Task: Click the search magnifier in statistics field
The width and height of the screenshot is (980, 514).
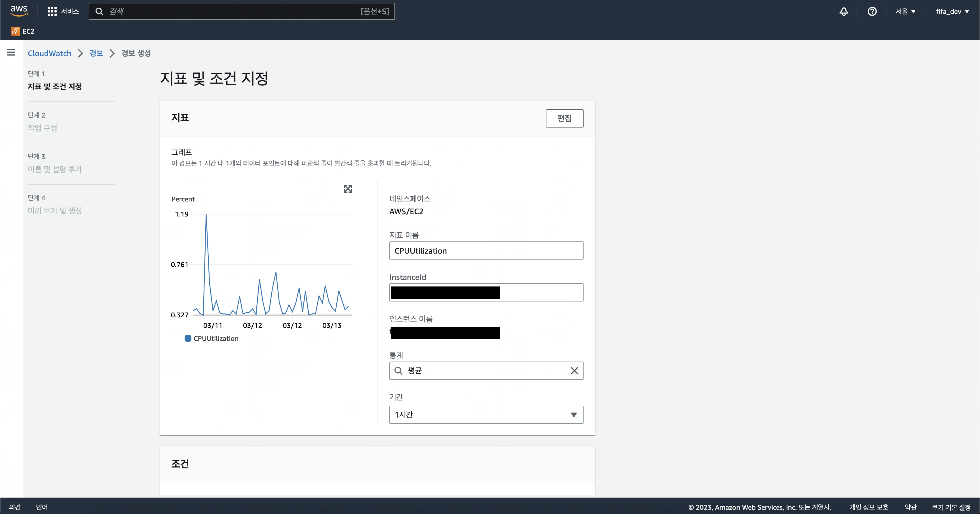Action: click(x=398, y=371)
